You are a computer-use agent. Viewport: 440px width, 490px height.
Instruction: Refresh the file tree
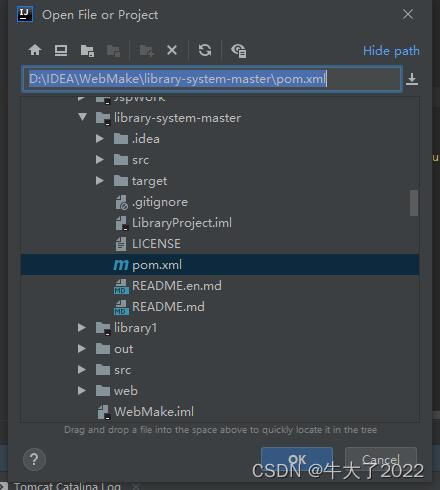[x=205, y=50]
